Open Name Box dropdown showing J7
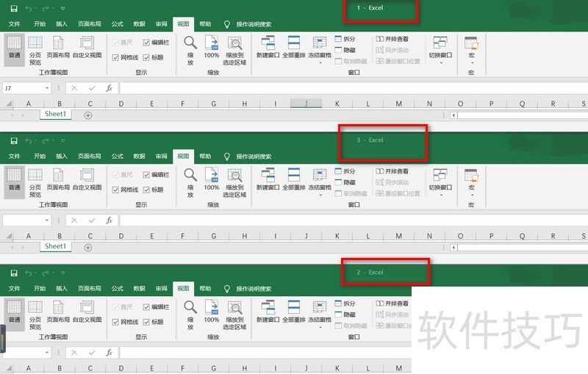 pyautogui.click(x=47, y=88)
